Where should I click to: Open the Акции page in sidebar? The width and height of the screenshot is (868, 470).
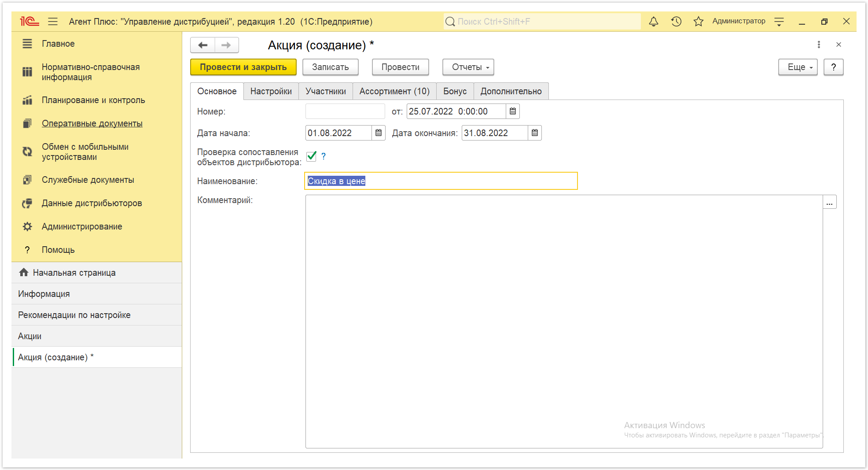[x=97, y=336]
